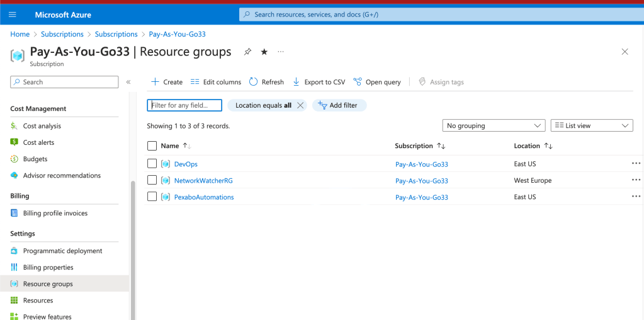This screenshot has height=320, width=644.
Task: Click the Open query icon
Action: pyautogui.click(x=358, y=82)
